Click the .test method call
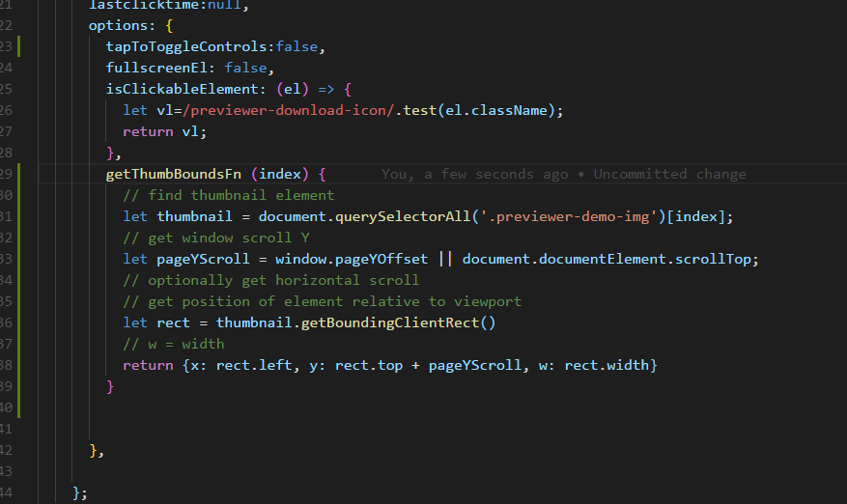Viewport: 847px width, 504px height. coord(416,110)
